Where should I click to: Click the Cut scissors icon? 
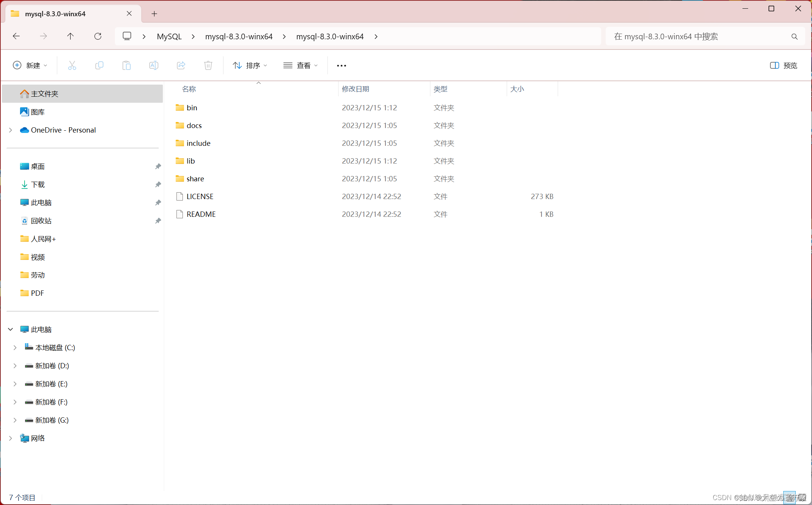coord(72,66)
